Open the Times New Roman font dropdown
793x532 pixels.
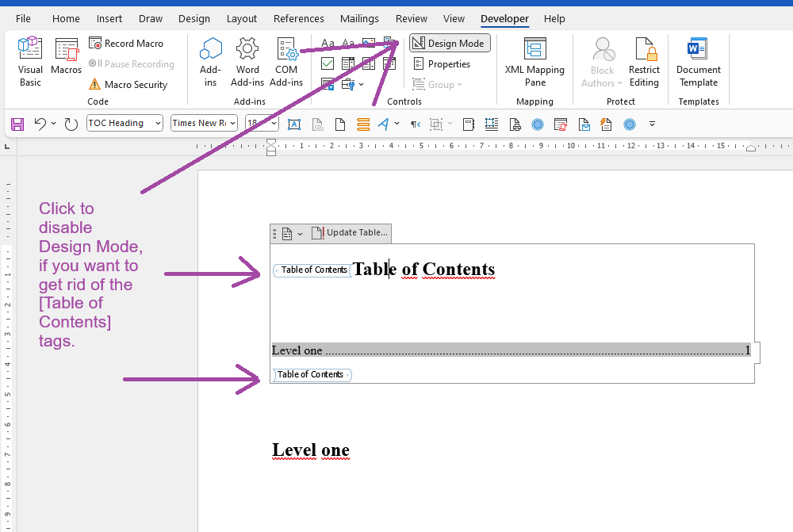coord(232,124)
